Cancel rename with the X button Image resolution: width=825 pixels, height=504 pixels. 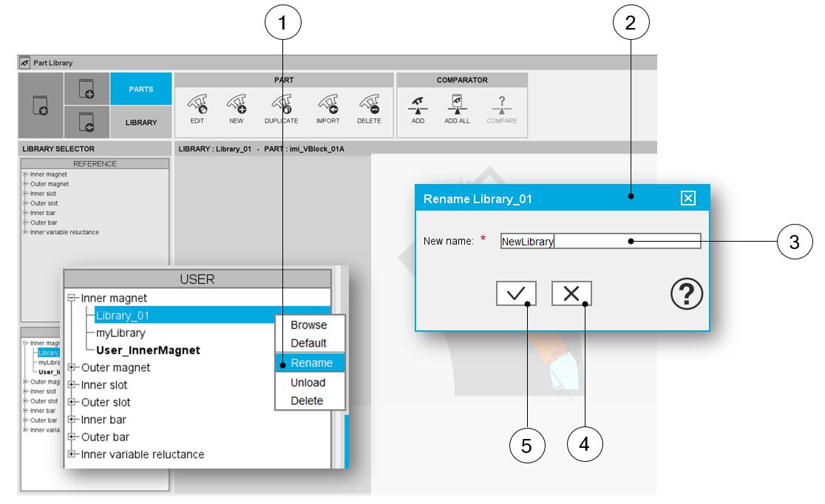click(571, 293)
